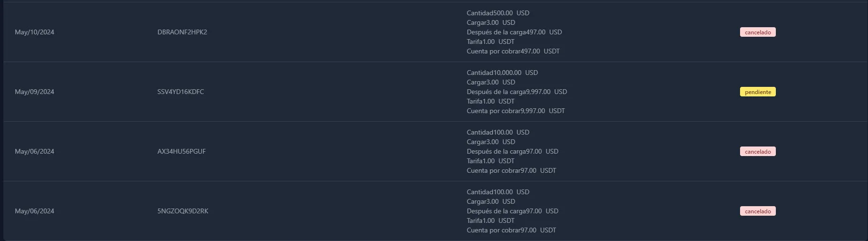Click the date of transaction AX34HU56PGUF
868x241 pixels.
pos(34,151)
